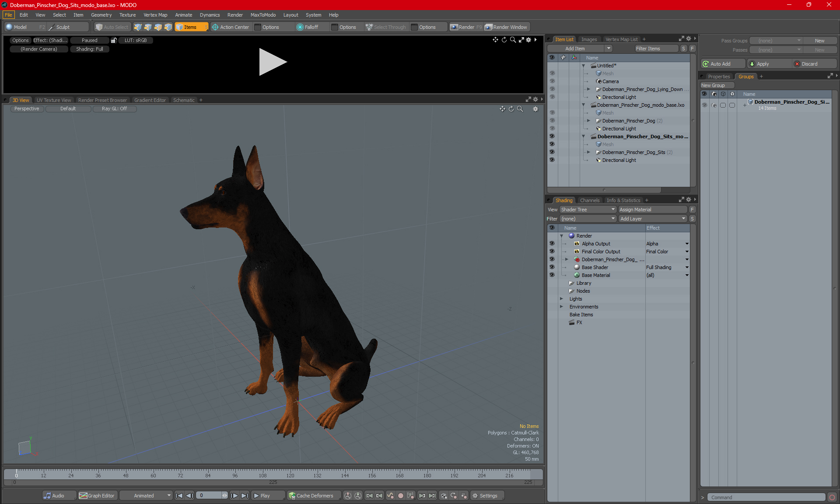
Task: Expand Environments in shader tree
Action: click(561, 307)
